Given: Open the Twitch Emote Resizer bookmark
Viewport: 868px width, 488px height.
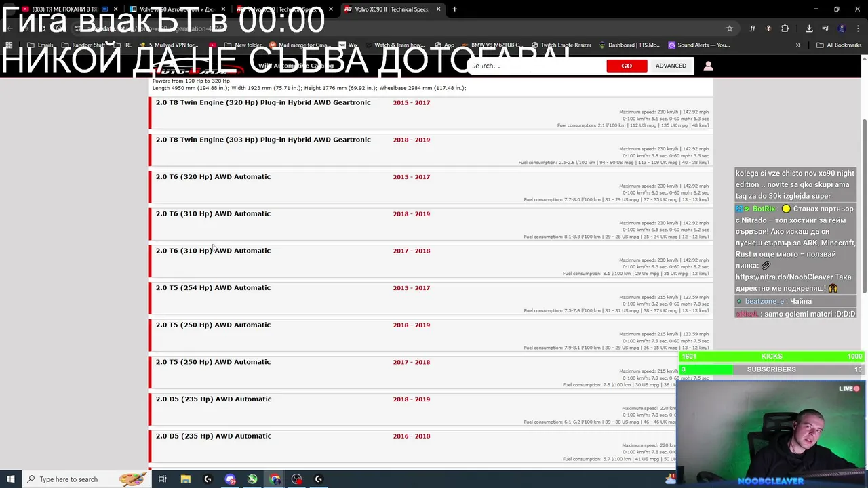Looking at the screenshot, I should [560, 45].
